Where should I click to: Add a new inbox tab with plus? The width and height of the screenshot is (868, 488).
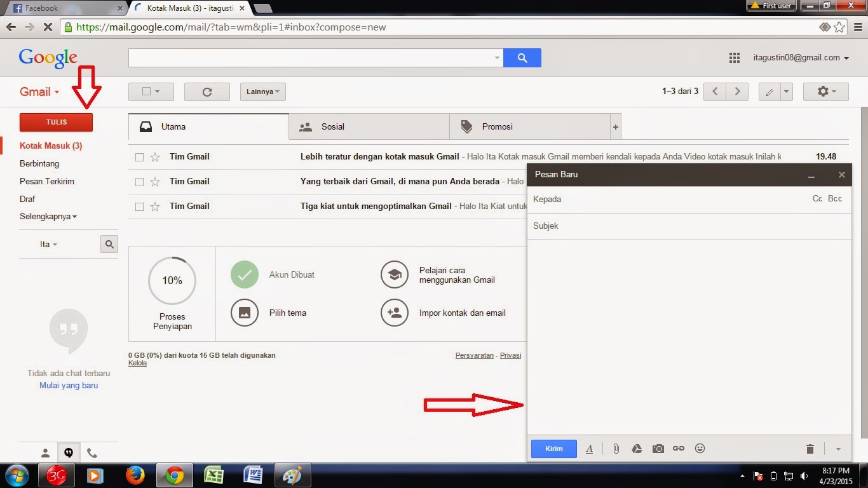point(616,127)
